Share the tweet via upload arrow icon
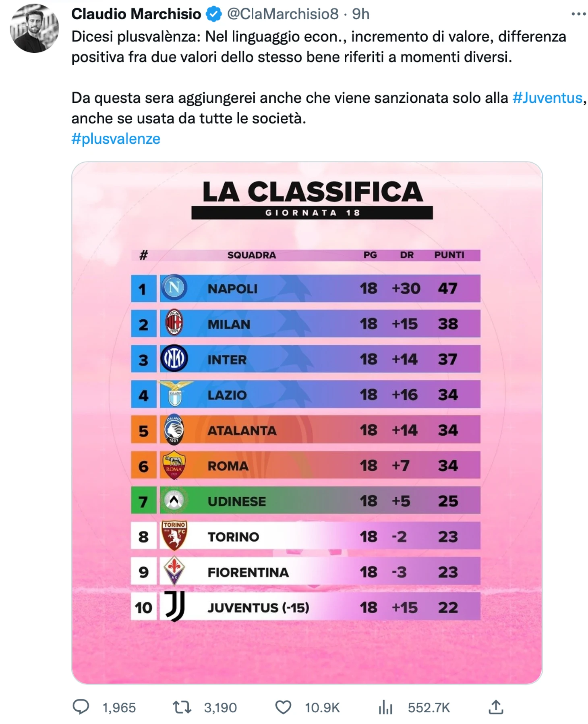The height and width of the screenshot is (724, 588). tap(496, 707)
